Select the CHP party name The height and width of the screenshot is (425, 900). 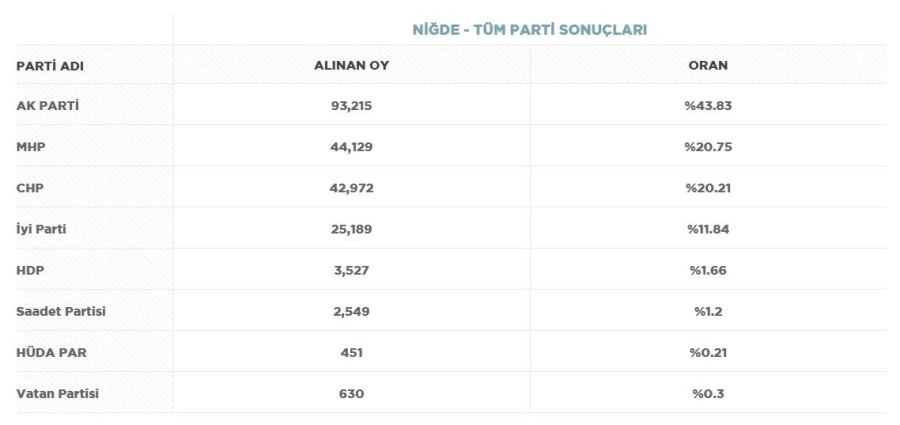click(30, 188)
